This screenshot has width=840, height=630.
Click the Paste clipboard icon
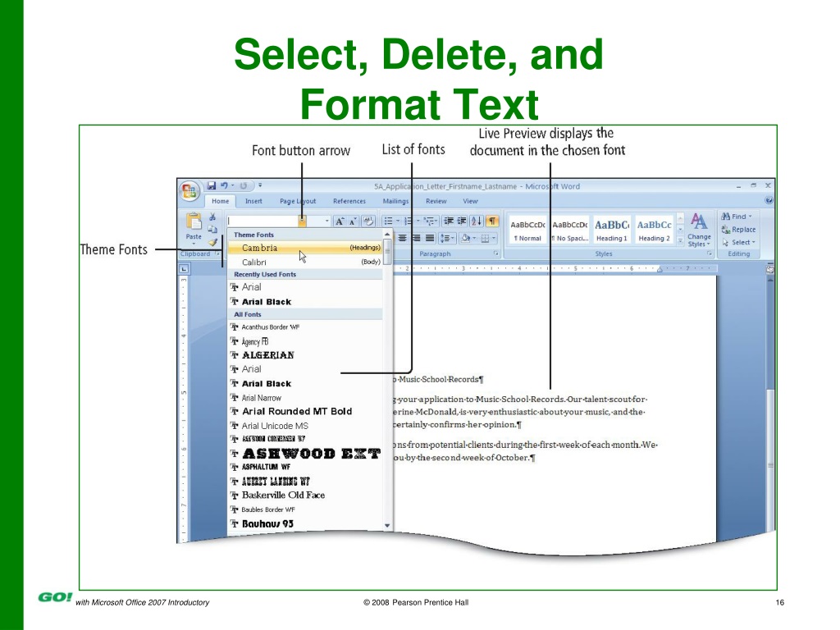click(194, 221)
